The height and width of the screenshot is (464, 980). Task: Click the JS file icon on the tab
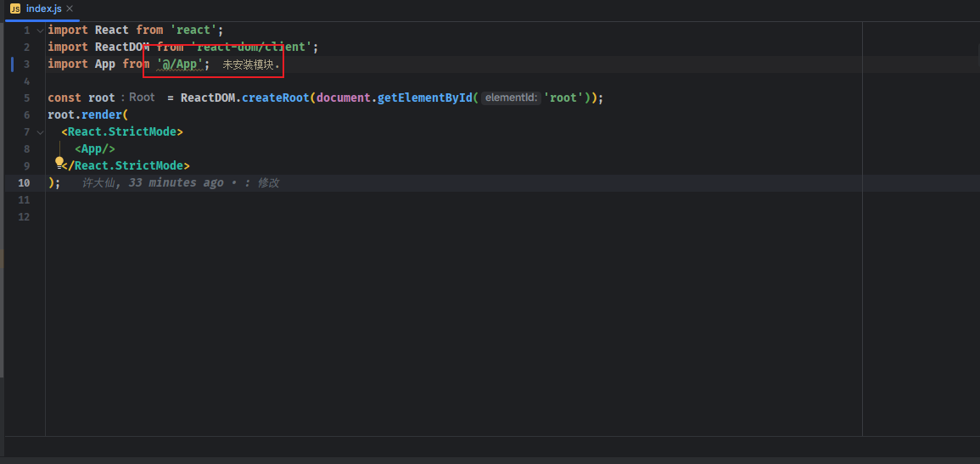pos(15,8)
